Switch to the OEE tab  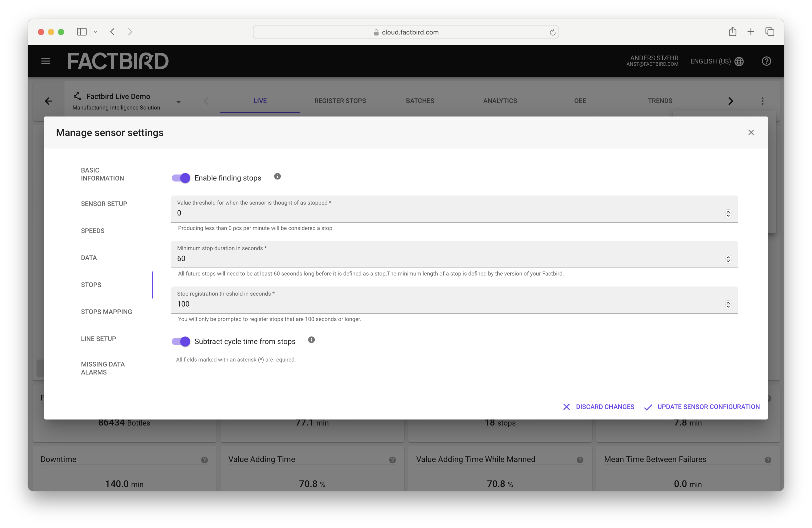pyautogui.click(x=580, y=101)
